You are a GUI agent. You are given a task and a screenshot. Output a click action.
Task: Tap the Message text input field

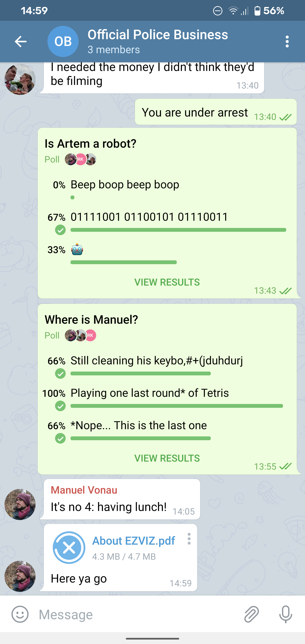[x=100, y=615]
